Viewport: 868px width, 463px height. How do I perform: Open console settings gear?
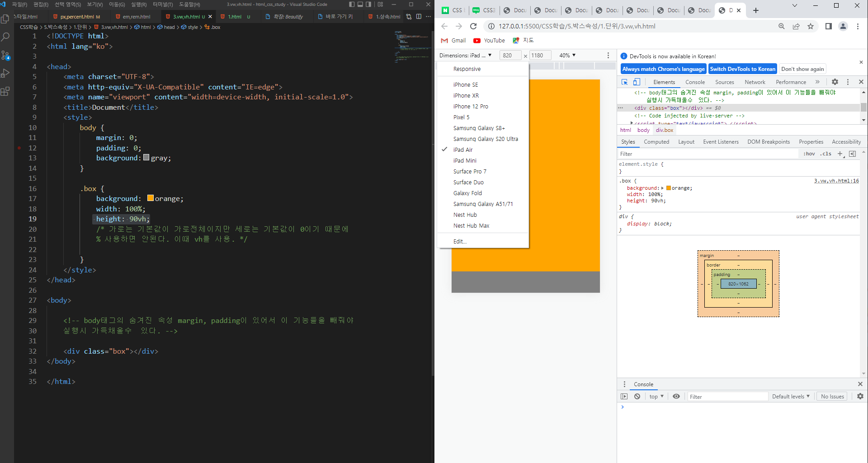860,396
